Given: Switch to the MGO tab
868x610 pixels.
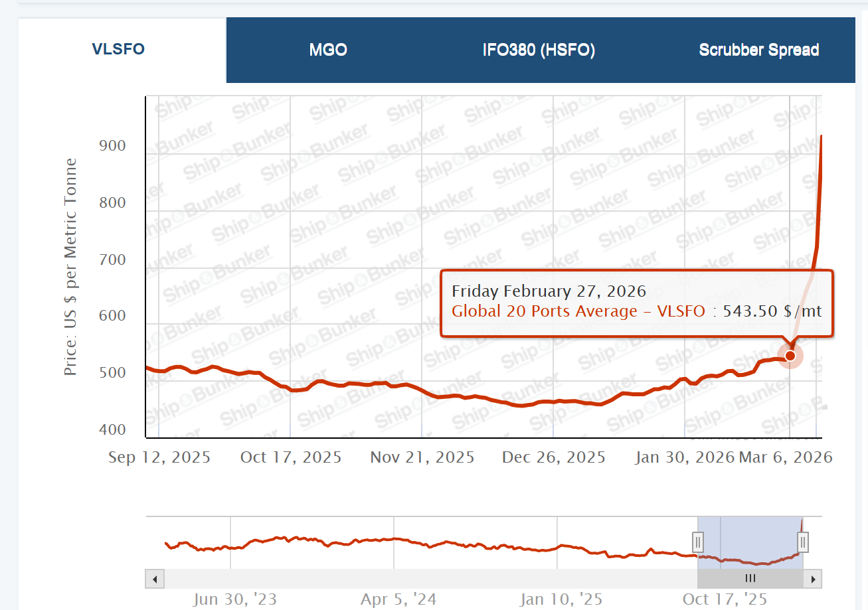Looking at the screenshot, I should (x=328, y=50).
